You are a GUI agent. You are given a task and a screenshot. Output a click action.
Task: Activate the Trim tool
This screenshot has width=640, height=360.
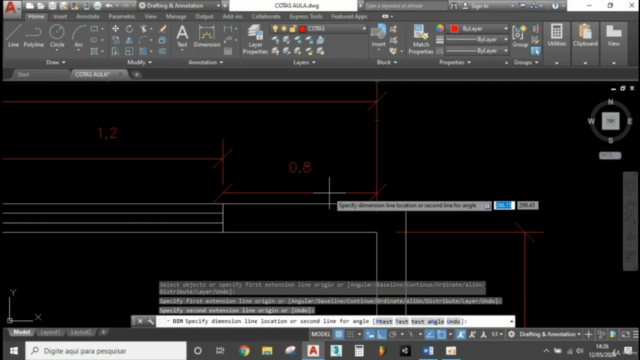coord(143,29)
